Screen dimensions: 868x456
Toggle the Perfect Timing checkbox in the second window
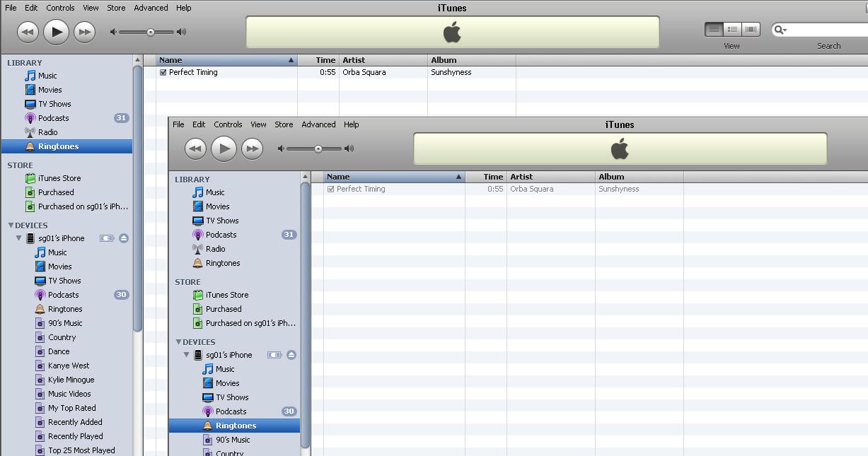[x=330, y=189]
